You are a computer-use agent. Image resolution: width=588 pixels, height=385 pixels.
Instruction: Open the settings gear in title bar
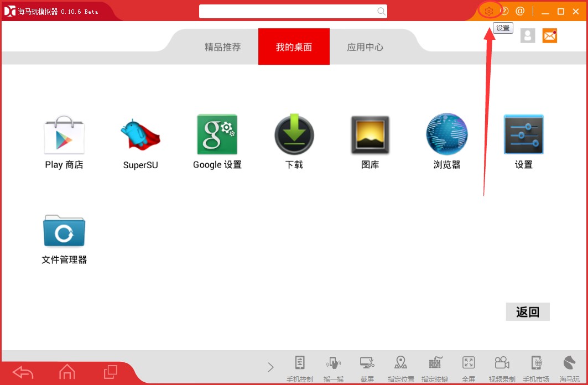[489, 11]
